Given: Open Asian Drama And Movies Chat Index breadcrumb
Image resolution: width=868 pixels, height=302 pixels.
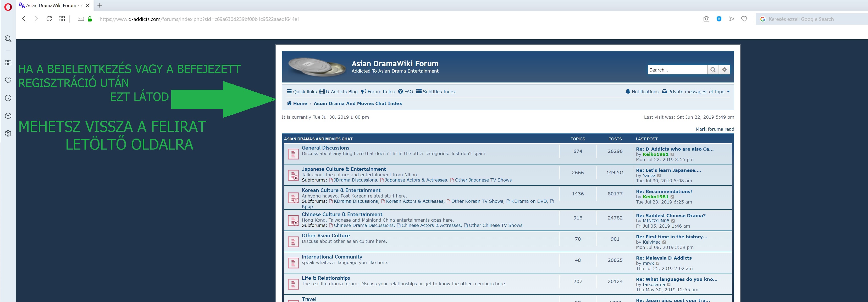Looking at the screenshot, I should [x=358, y=103].
